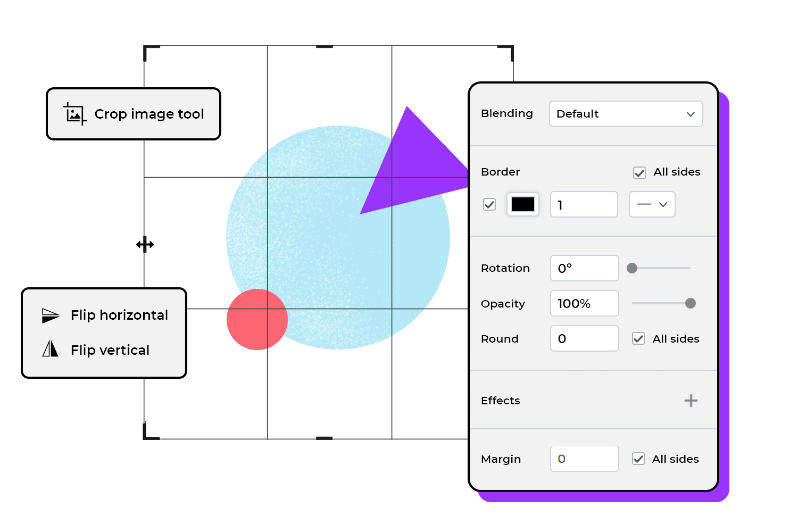Click the Blending label
Screen dimensions: 798x532
(x=507, y=113)
